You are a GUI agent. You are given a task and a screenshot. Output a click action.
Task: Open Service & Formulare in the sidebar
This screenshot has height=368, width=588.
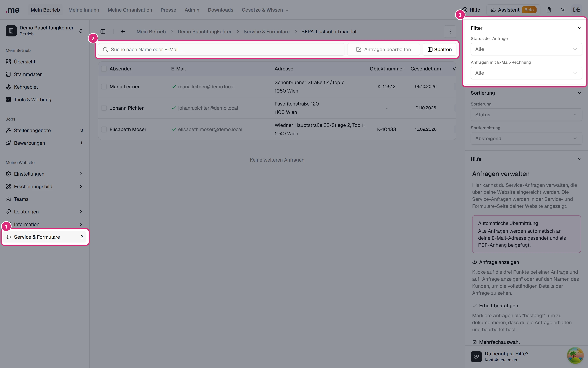pyautogui.click(x=45, y=237)
